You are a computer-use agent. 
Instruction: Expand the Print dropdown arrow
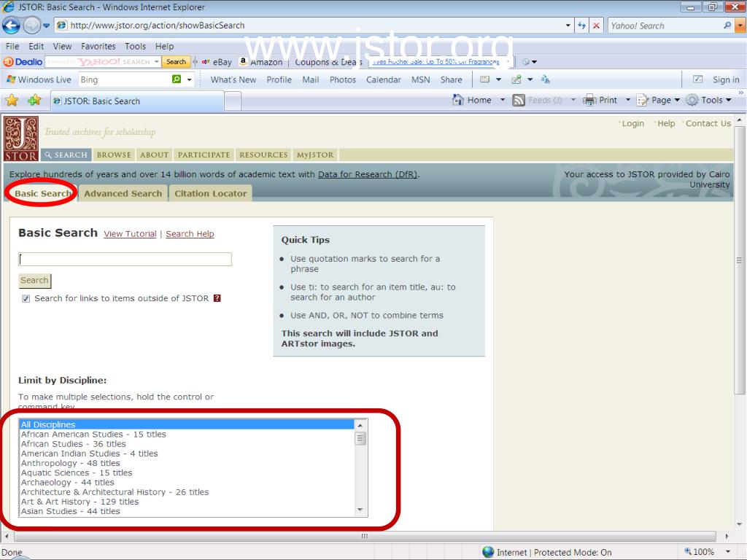point(628,100)
